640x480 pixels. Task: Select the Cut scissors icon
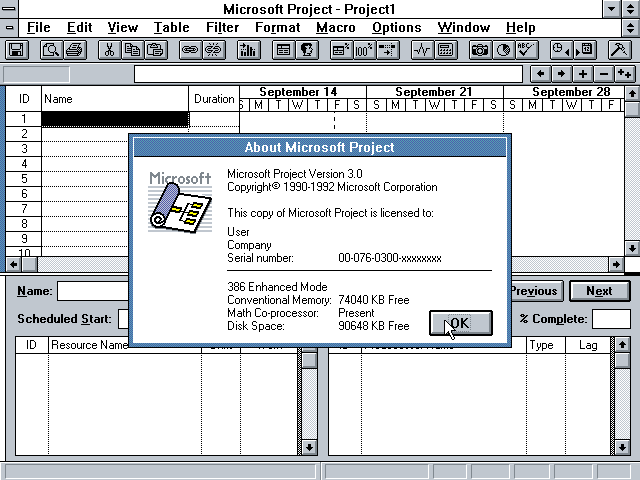109,49
